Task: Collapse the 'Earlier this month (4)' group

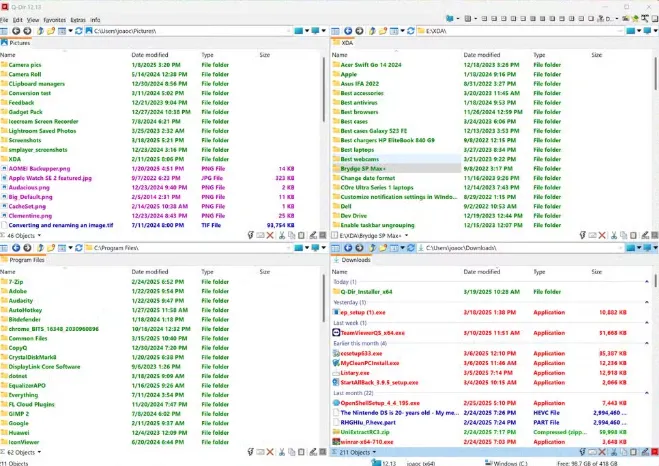Action: [647, 343]
